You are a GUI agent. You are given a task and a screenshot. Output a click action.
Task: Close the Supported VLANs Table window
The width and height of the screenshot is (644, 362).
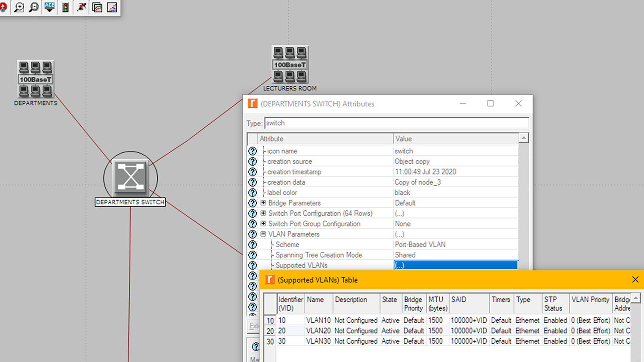pyautogui.click(x=635, y=280)
